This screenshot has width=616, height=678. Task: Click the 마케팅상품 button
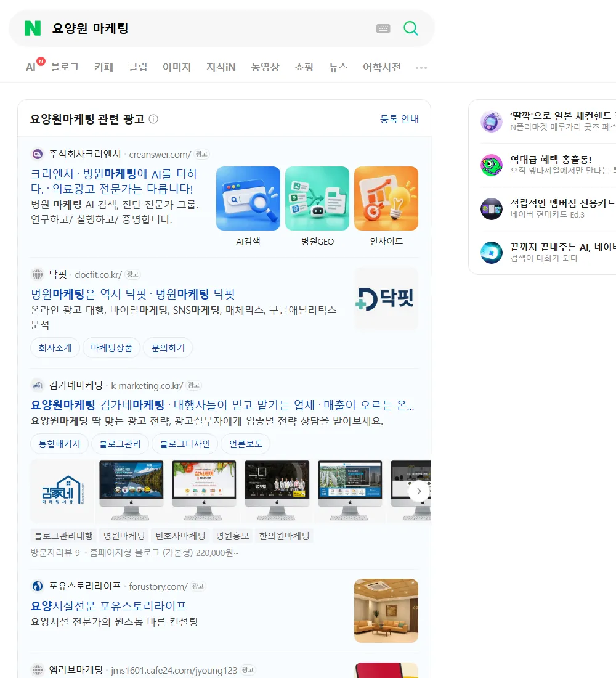pos(111,348)
